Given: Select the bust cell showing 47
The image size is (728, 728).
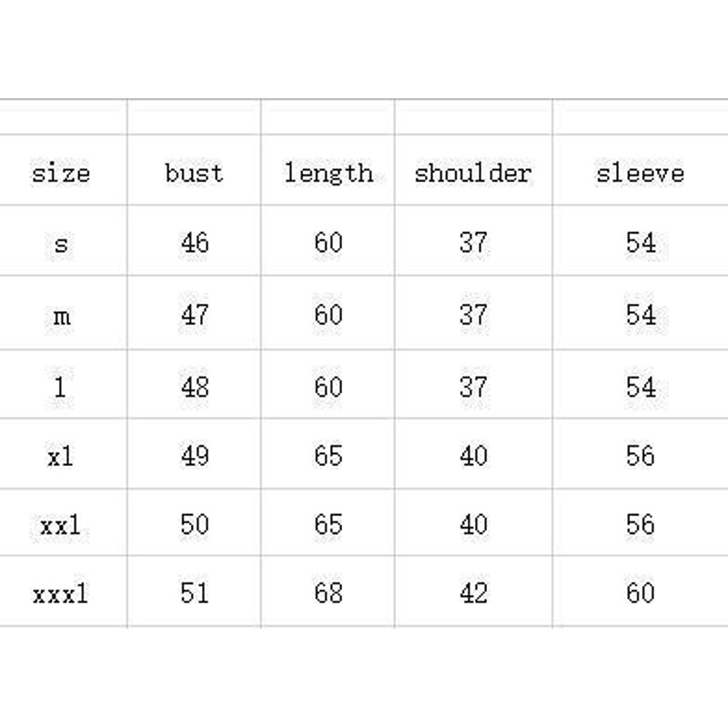Looking at the screenshot, I should pyautogui.click(x=194, y=315).
